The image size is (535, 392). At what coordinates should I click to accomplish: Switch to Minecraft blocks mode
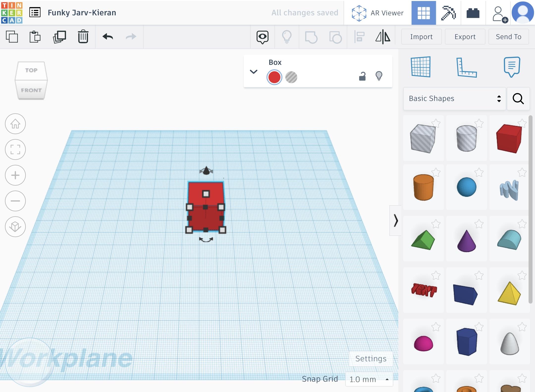(448, 13)
